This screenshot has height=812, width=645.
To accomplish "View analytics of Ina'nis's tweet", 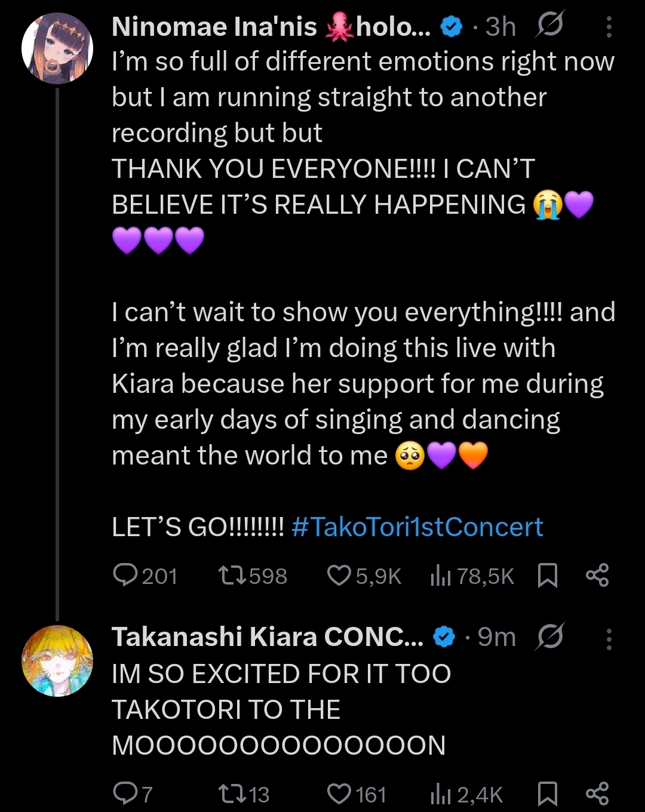I will [441, 576].
